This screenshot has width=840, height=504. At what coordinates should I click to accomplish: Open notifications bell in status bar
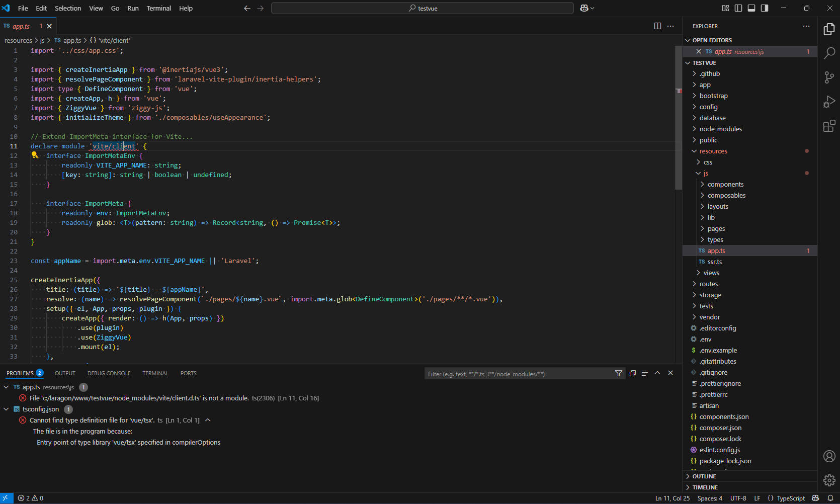click(830, 498)
